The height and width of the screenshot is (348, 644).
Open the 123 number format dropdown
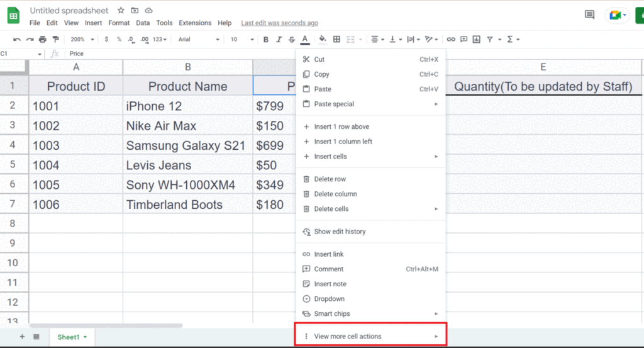(160, 40)
